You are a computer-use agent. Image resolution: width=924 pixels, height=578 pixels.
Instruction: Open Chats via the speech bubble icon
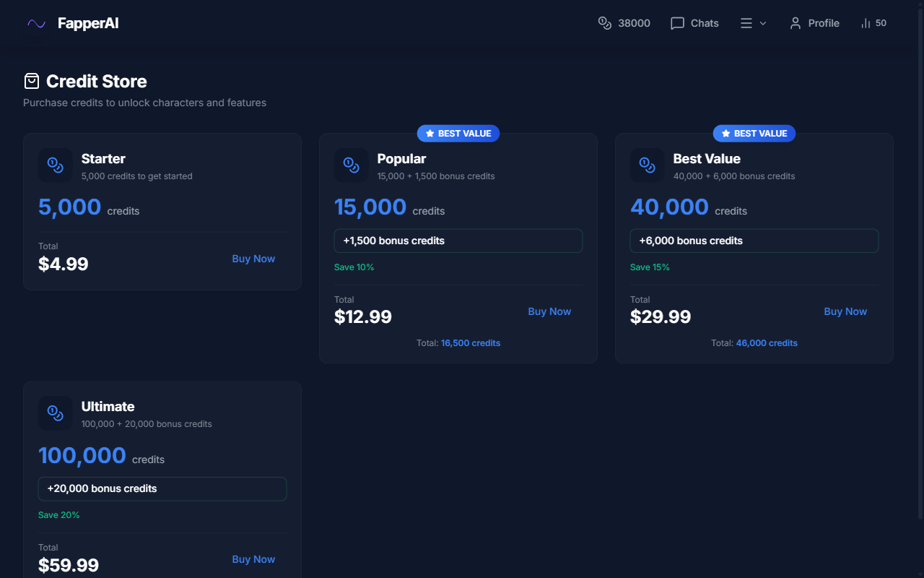tap(676, 23)
